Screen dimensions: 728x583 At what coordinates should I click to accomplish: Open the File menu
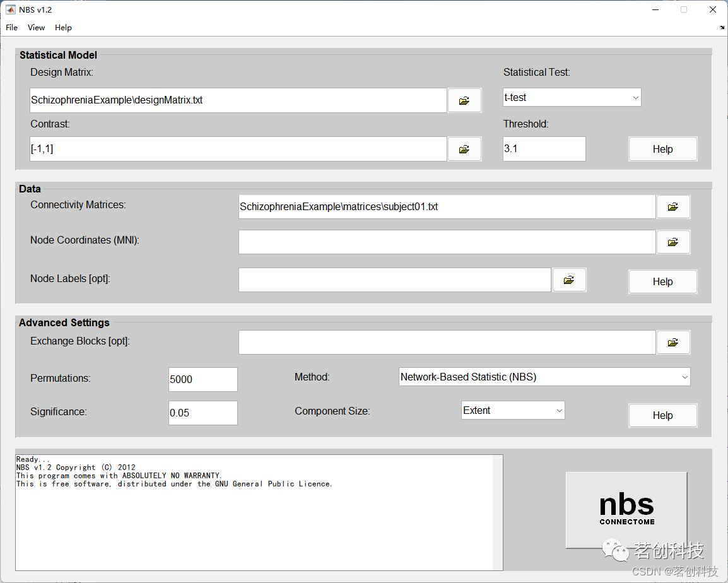(x=11, y=27)
